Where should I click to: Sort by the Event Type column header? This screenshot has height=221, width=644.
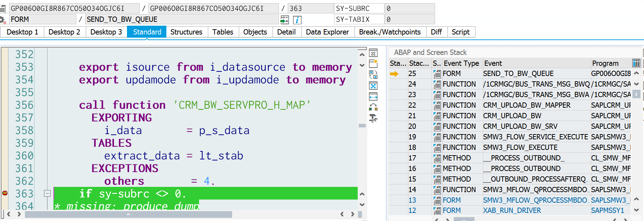point(461,63)
